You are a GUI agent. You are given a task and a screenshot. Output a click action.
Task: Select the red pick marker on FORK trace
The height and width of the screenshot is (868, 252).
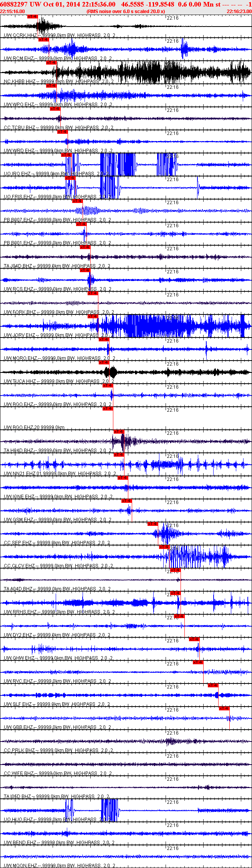click(93, 293)
